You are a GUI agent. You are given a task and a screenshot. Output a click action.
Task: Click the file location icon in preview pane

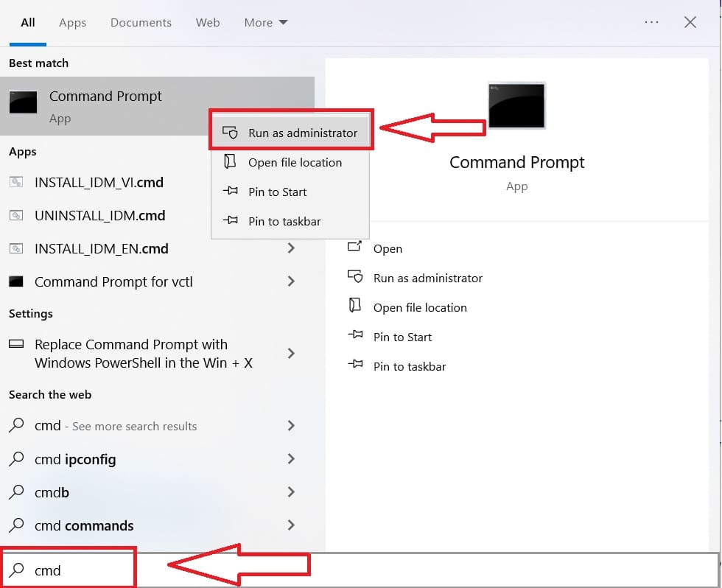click(x=354, y=305)
